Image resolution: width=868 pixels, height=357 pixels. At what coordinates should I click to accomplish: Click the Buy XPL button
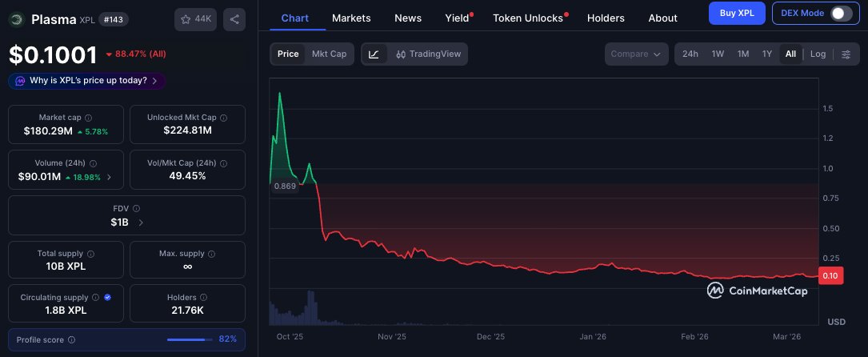point(737,14)
